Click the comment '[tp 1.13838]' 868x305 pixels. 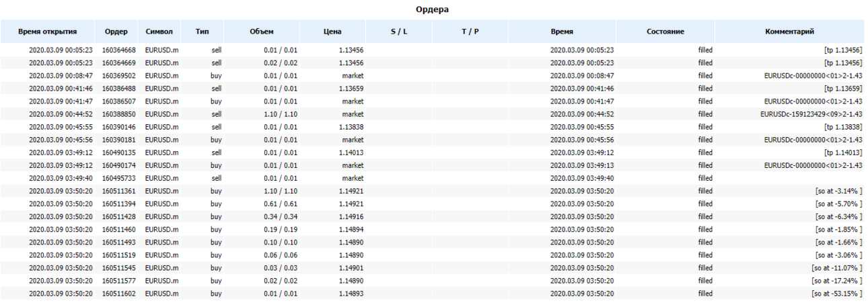pos(843,127)
